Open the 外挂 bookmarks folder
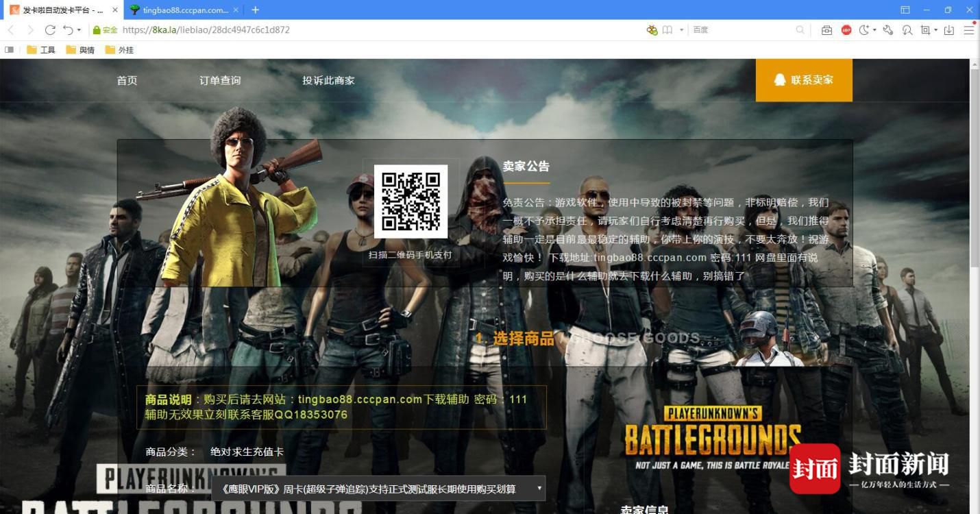This screenshot has height=514, width=980. pos(120,50)
